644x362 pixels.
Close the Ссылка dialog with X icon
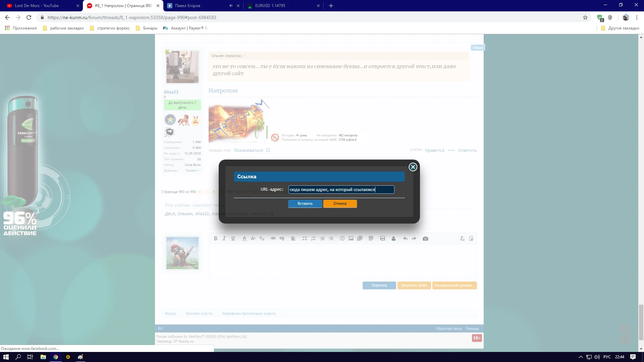tap(413, 167)
